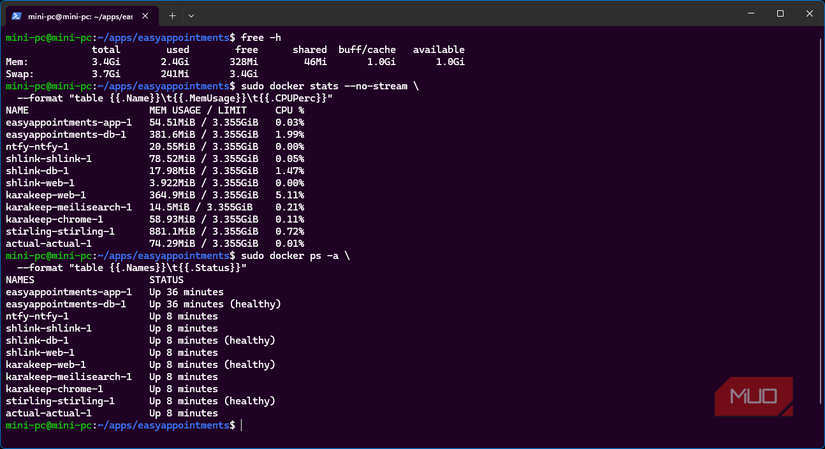The height and width of the screenshot is (449, 825).
Task: Close the terminal window
Action: (x=809, y=14)
